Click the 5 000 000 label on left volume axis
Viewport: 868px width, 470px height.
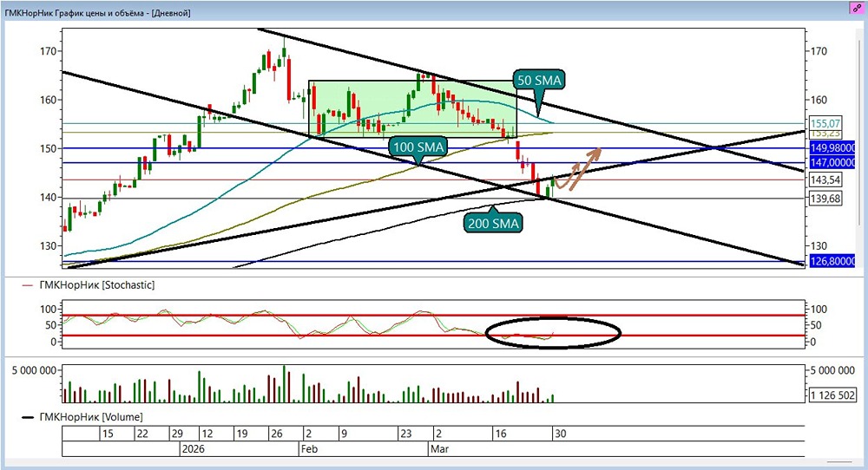pos(35,370)
